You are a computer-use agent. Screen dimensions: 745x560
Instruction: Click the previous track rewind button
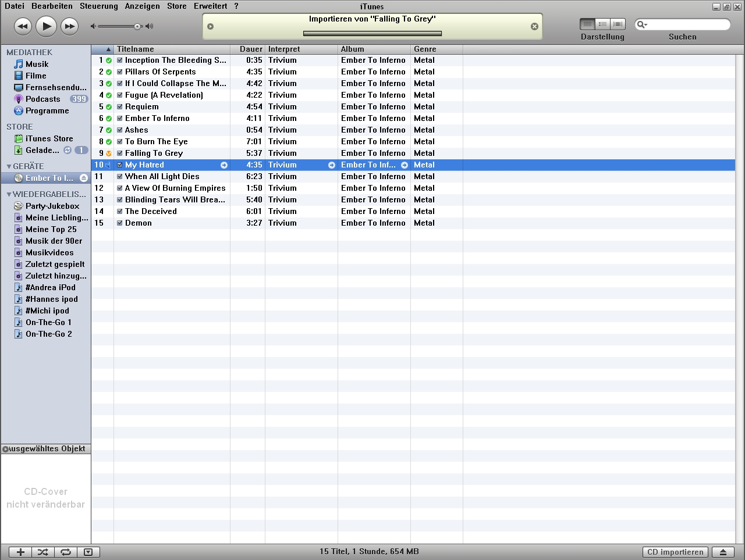point(23,26)
